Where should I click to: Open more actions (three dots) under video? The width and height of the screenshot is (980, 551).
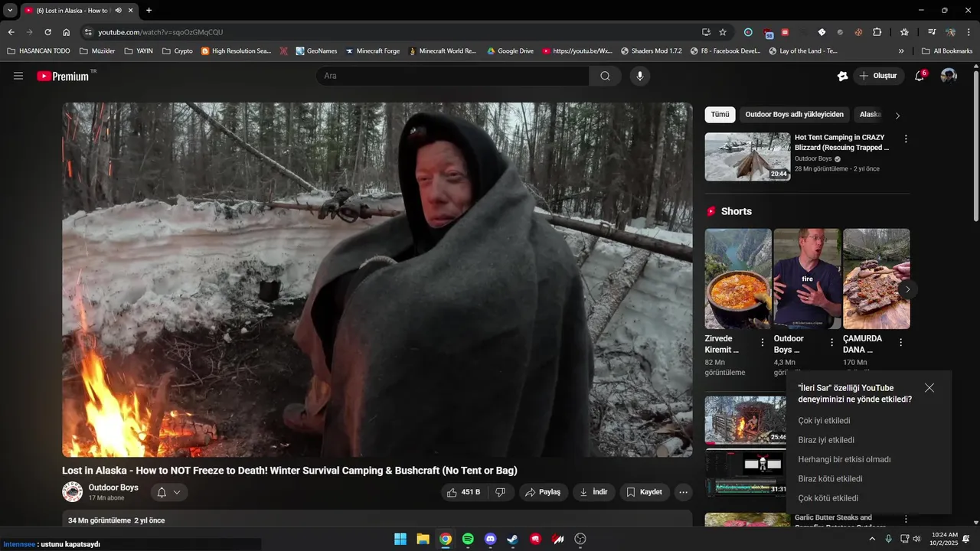pos(683,492)
